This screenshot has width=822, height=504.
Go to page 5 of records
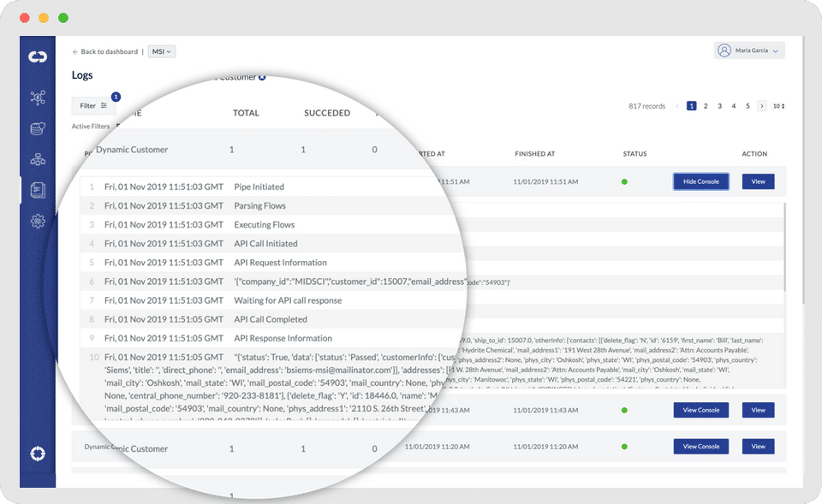pyautogui.click(x=748, y=106)
